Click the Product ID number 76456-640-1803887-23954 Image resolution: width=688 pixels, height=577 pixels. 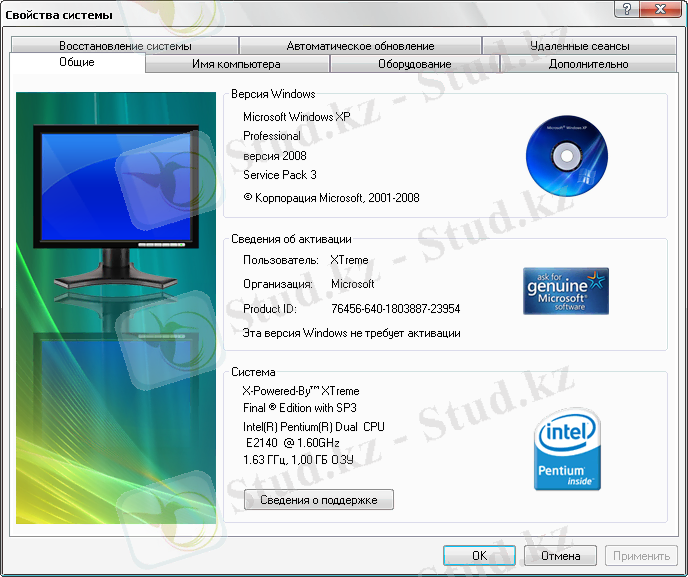[x=395, y=309]
